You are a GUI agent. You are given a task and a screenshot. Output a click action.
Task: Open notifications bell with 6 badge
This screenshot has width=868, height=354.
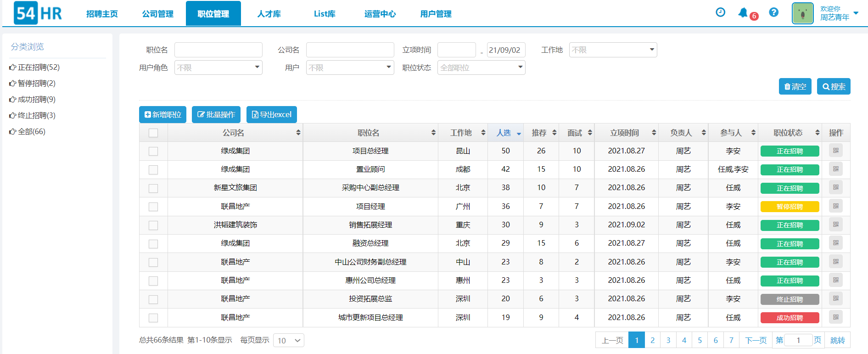tap(748, 13)
